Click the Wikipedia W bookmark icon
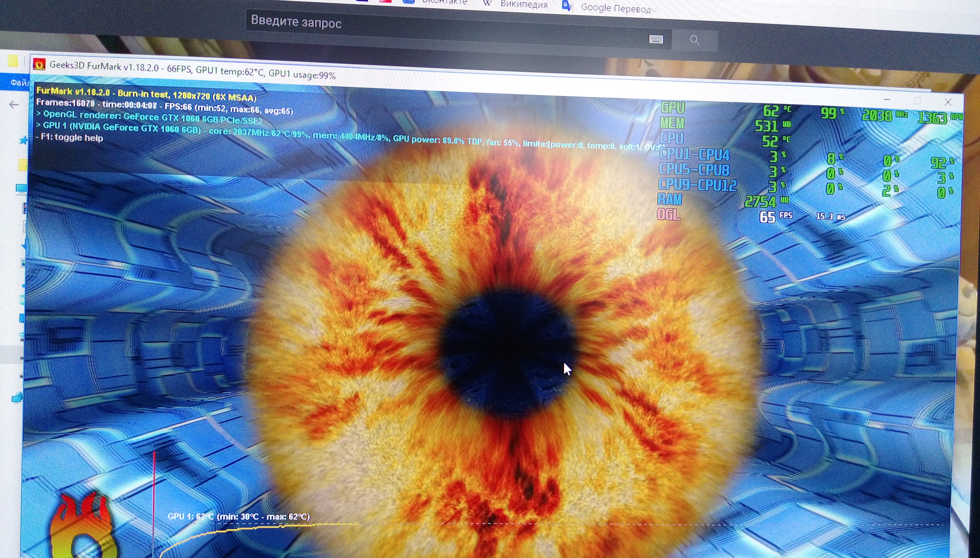Viewport: 980px width, 558px height. [487, 3]
